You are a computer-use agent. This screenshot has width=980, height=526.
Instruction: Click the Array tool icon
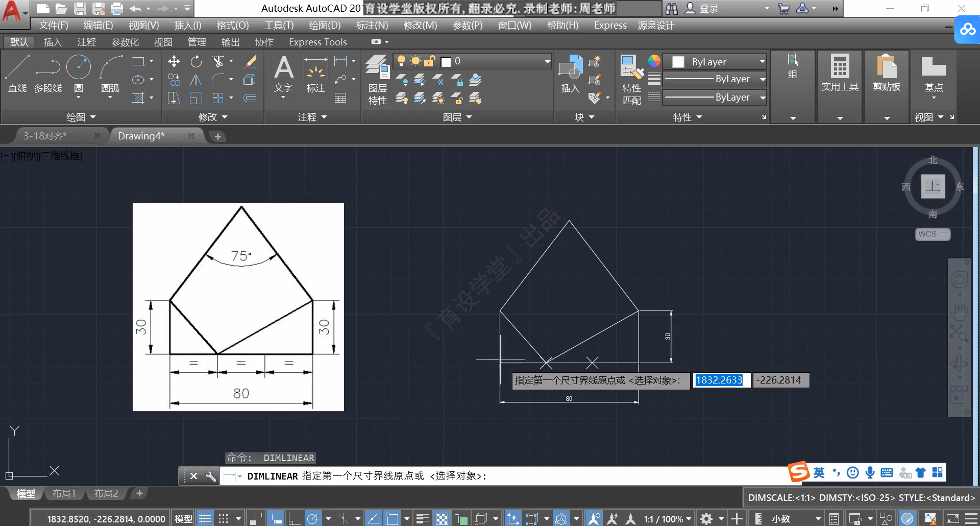(218, 98)
